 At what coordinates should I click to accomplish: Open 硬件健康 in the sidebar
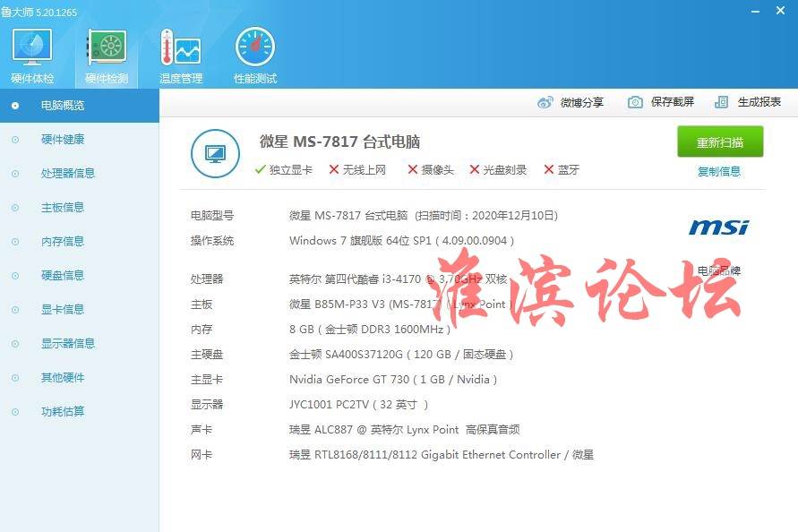[80, 140]
